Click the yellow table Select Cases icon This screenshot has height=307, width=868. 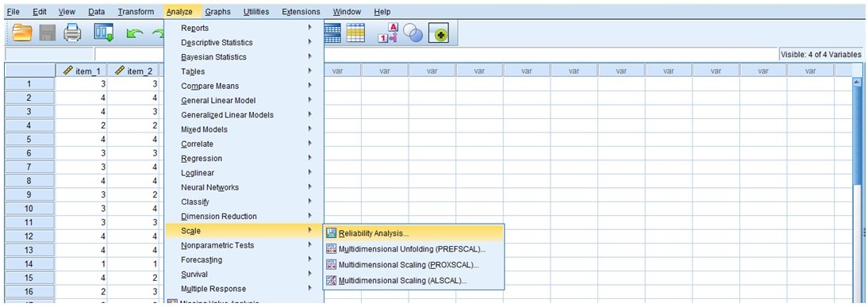355,34
